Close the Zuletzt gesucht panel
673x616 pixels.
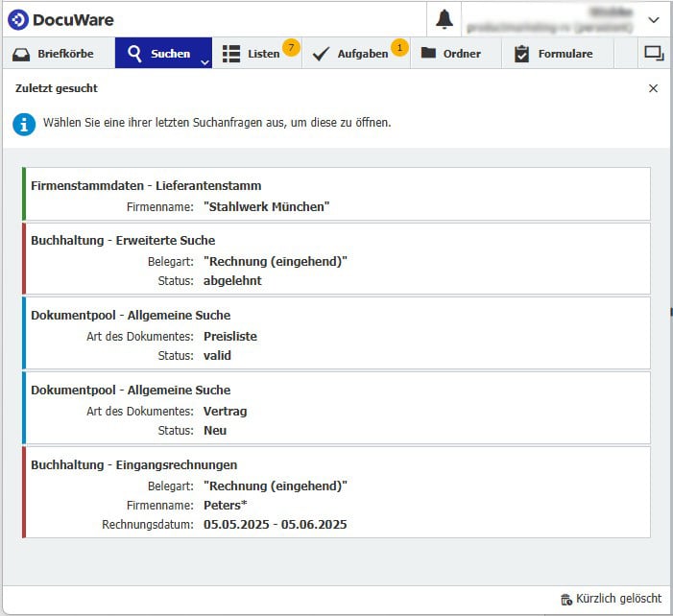653,88
